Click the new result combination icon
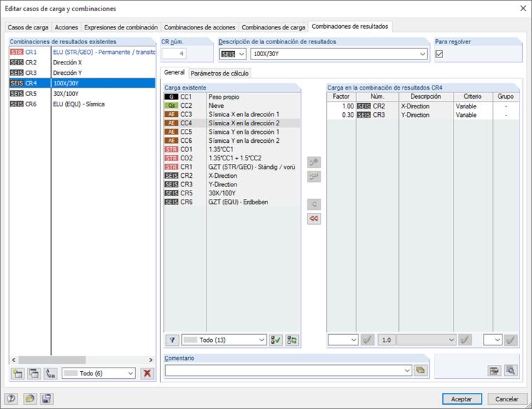Image resolution: width=532 pixels, height=409 pixels. coord(17,374)
